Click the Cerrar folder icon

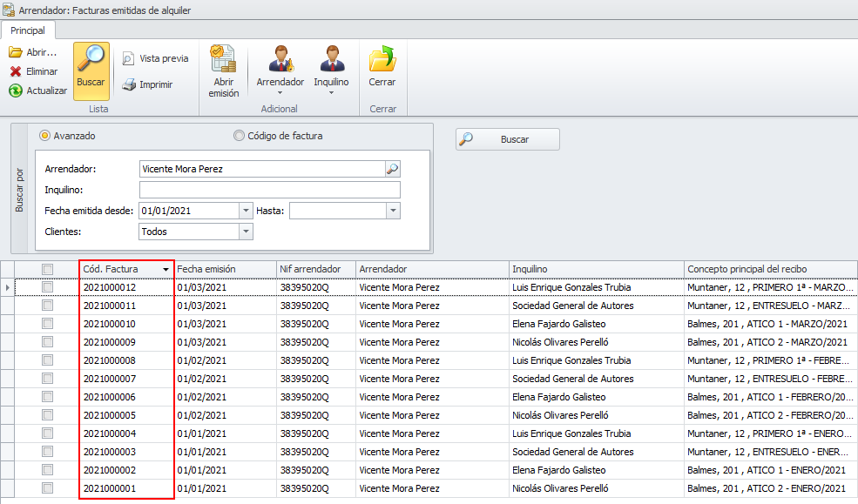[x=382, y=61]
